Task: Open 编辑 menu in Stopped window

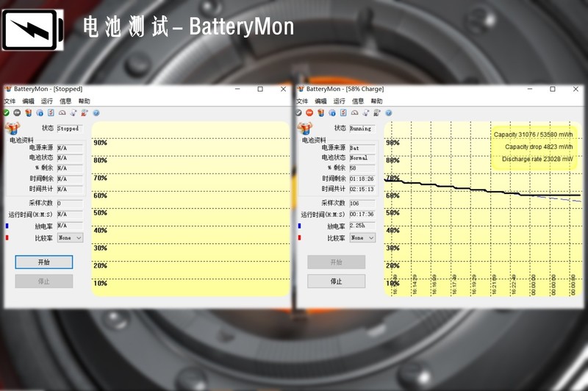Action: [x=28, y=101]
